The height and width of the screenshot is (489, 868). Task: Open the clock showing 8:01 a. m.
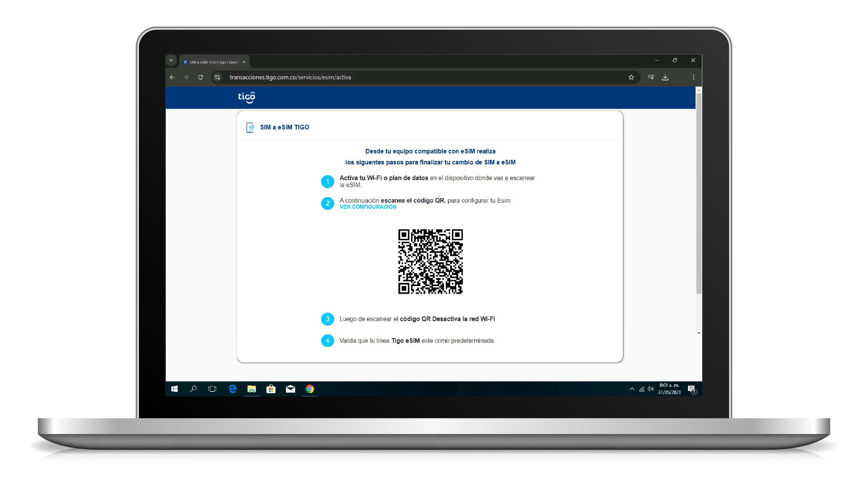tap(669, 389)
